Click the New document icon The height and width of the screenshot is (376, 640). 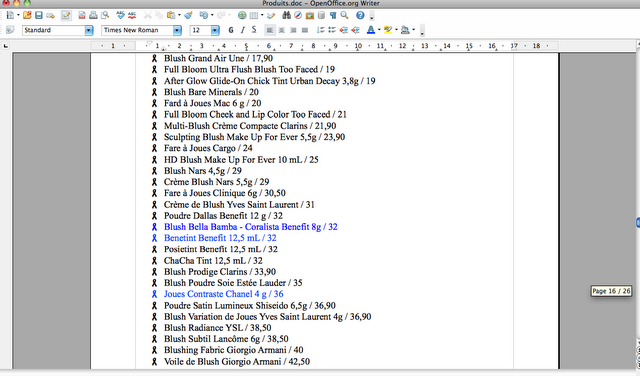coord(10,16)
